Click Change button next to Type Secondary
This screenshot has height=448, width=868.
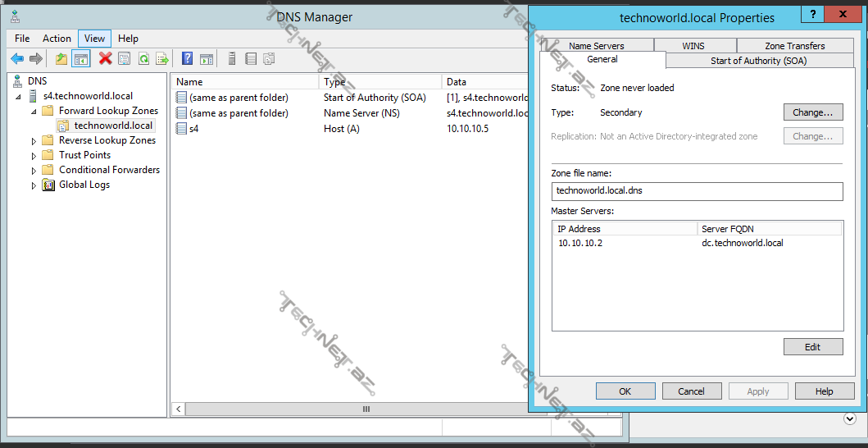pos(812,112)
